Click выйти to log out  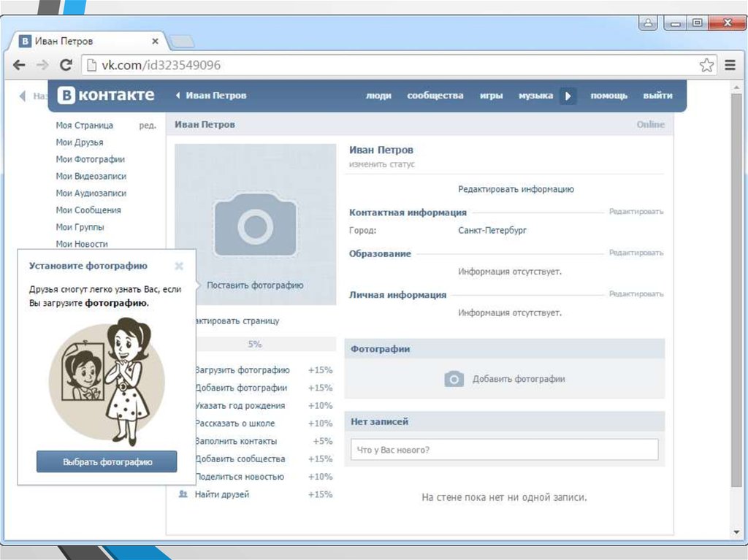pos(657,96)
